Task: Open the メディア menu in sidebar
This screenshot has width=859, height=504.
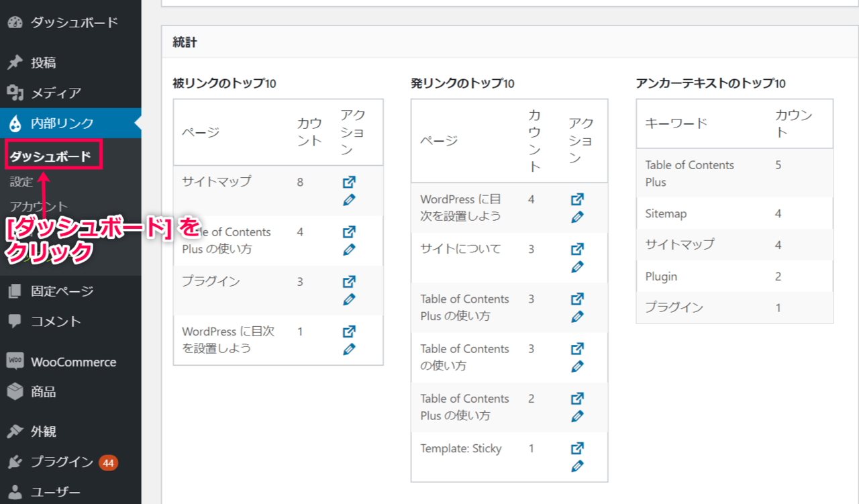Action: [55, 93]
